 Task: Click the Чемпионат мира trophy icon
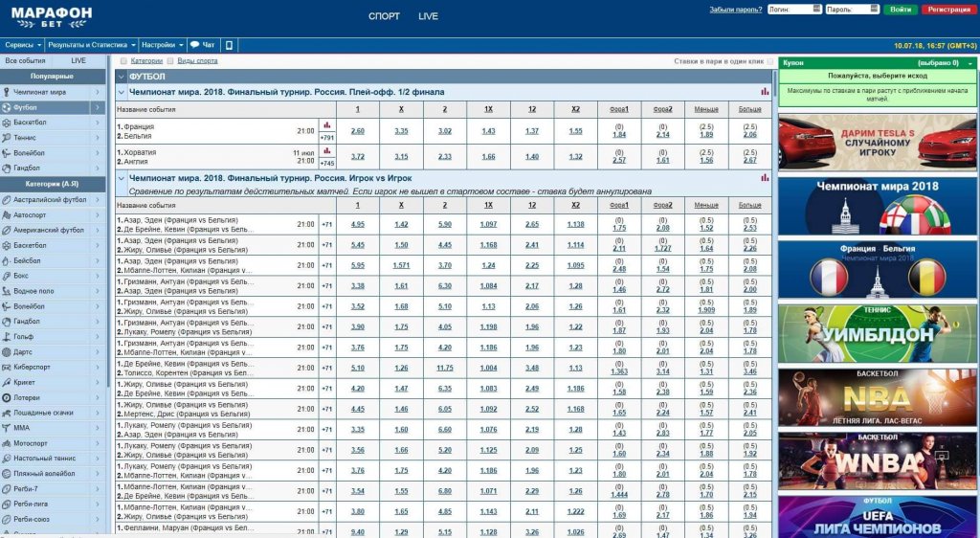tap(7, 92)
